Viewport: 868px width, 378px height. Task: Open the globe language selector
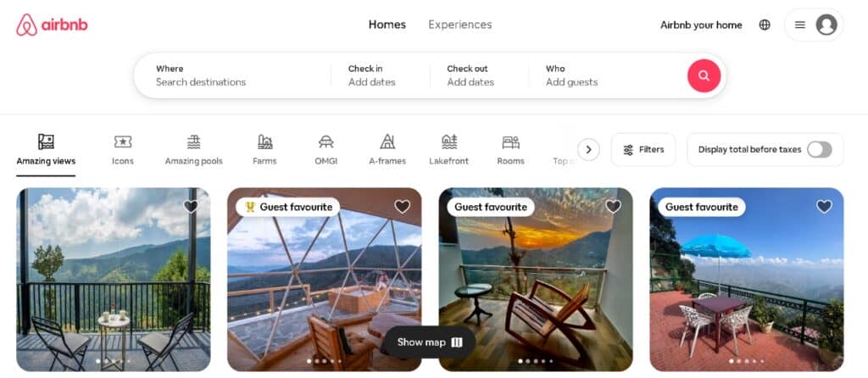(765, 25)
